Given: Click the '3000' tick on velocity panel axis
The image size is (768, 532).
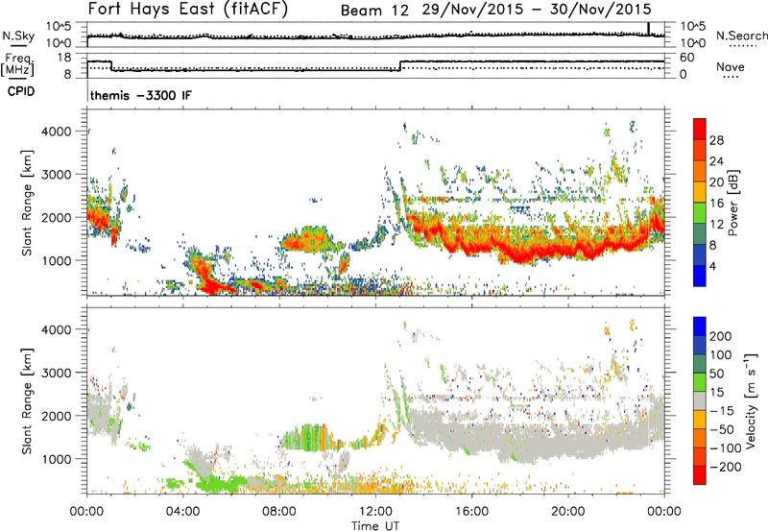Looking at the screenshot, I should (56, 373).
